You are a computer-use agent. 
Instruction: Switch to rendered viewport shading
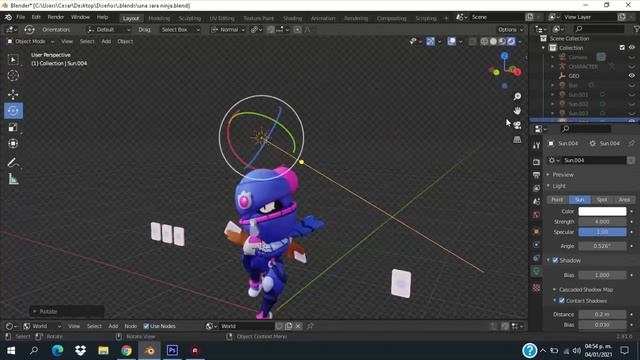[x=511, y=41]
